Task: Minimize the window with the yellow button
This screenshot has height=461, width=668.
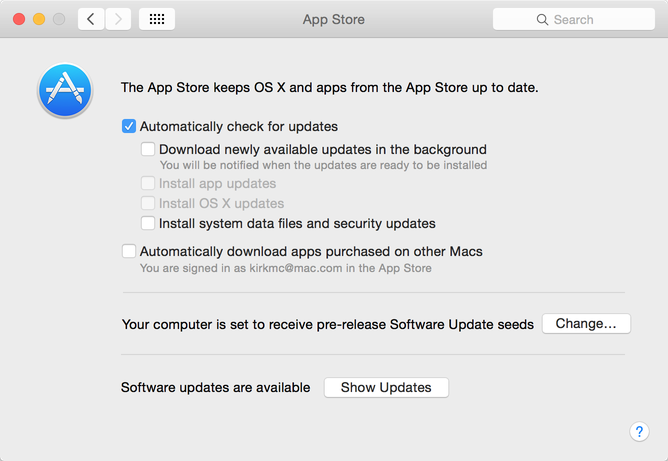Action: click(39, 19)
